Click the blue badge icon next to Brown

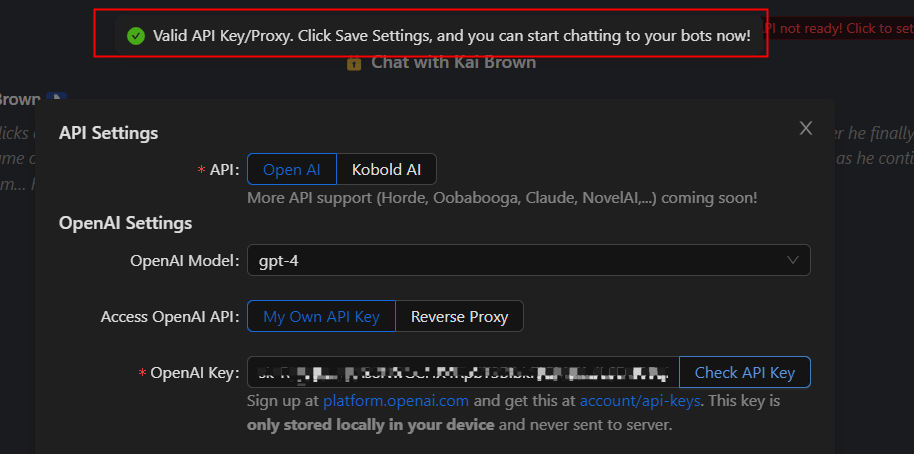[60, 99]
